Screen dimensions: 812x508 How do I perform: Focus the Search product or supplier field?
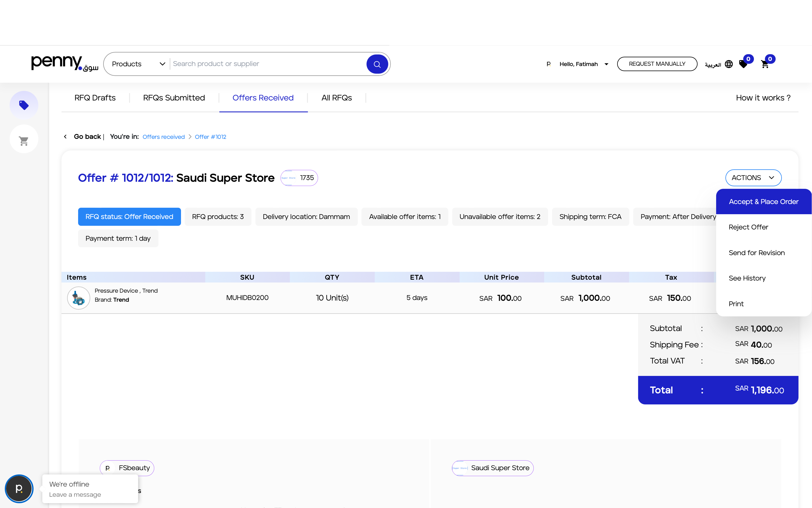tap(268, 64)
